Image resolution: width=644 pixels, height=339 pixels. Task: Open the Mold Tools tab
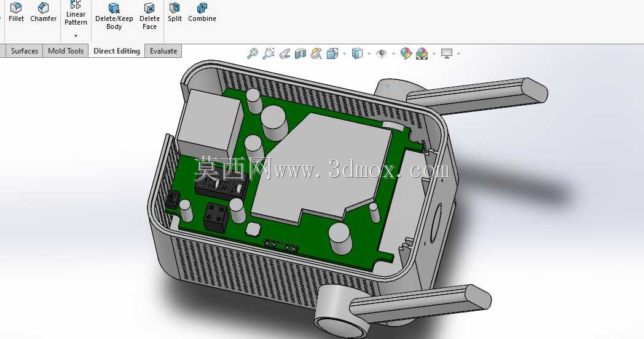pyautogui.click(x=66, y=51)
